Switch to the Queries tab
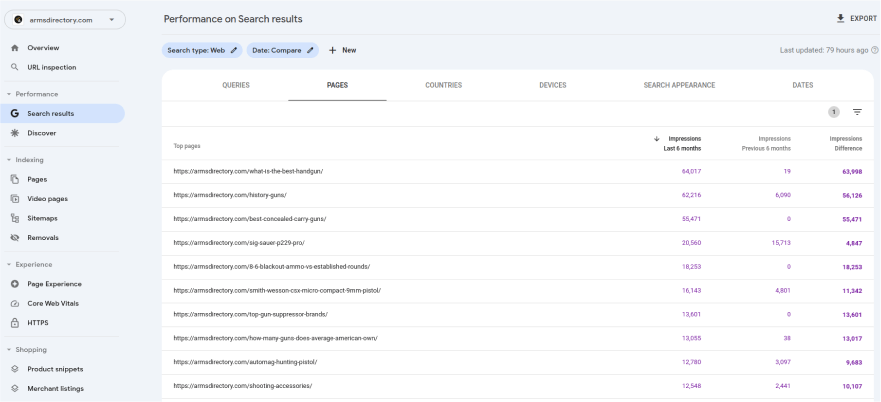 pyautogui.click(x=236, y=85)
